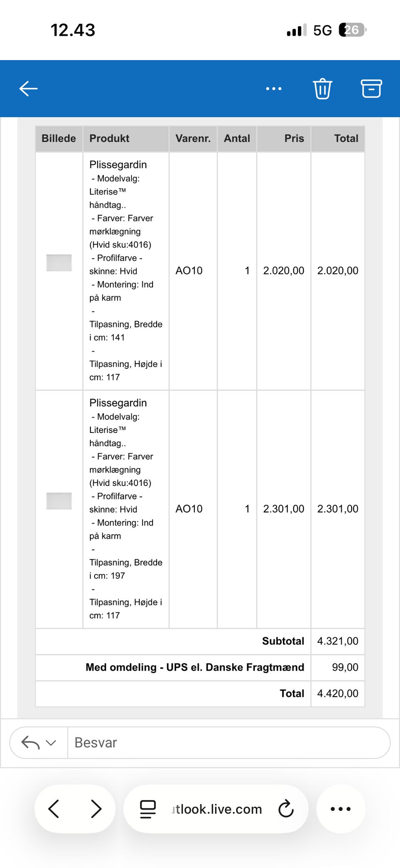Tap the Besvar reply field

pyautogui.click(x=228, y=742)
